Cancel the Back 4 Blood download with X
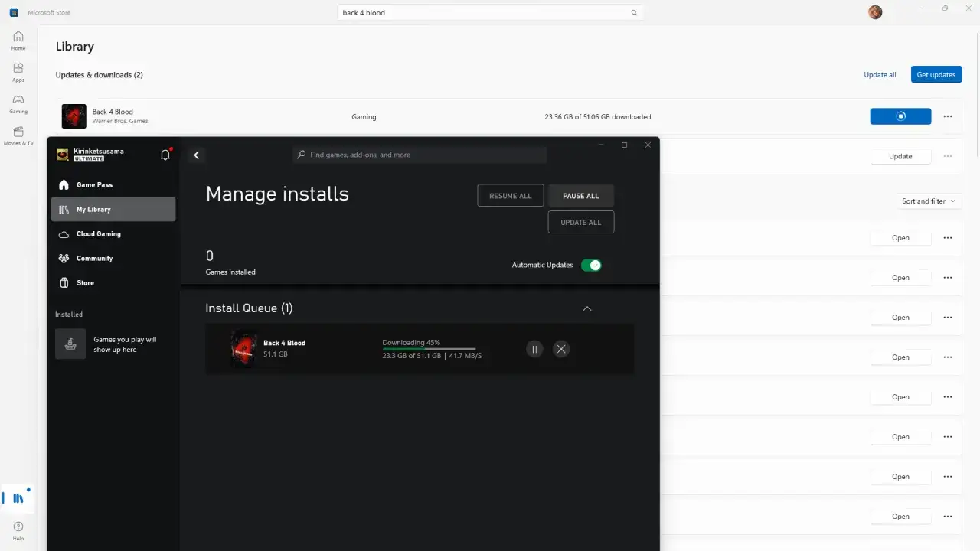This screenshot has height=551, width=980. 560,348
